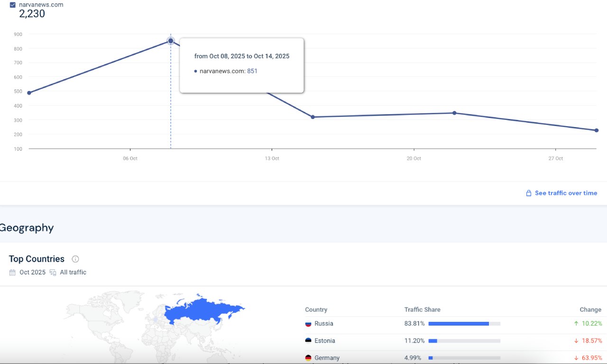607x364 pixels.
Task: Sort by the Traffic Share column header
Action: 422,309
